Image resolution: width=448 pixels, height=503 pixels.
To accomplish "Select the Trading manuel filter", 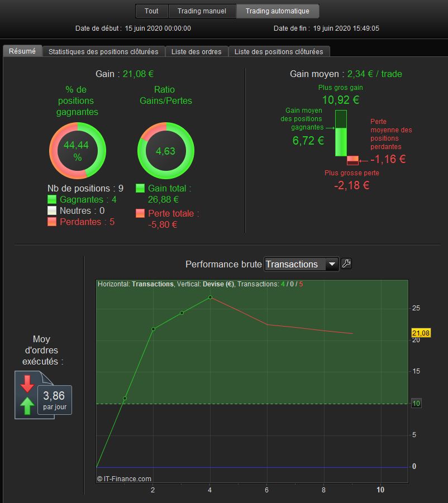I will (x=202, y=11).
